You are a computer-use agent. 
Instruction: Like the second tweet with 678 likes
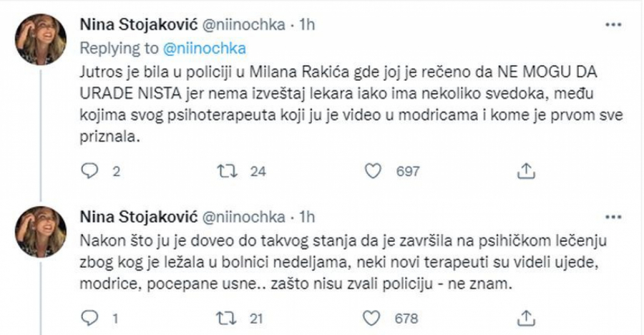[371, 316]
